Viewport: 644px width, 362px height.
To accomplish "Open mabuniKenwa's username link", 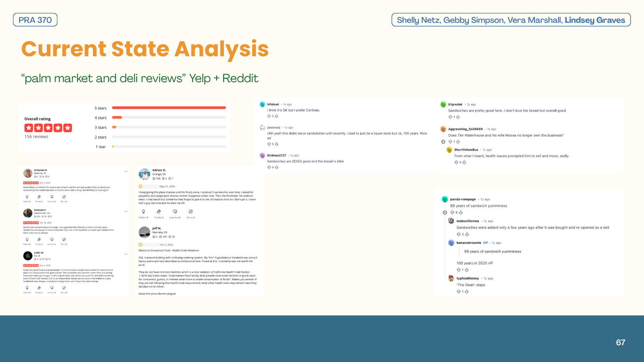I will (x=468, y=221).
